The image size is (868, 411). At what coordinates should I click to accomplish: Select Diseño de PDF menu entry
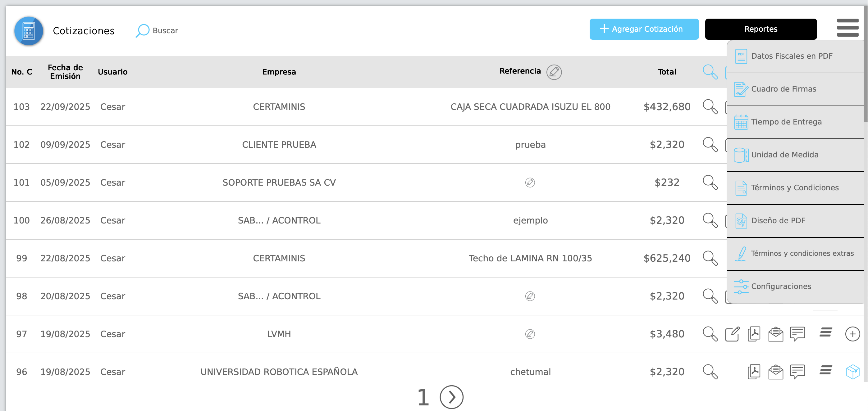[x=778, y=221]
